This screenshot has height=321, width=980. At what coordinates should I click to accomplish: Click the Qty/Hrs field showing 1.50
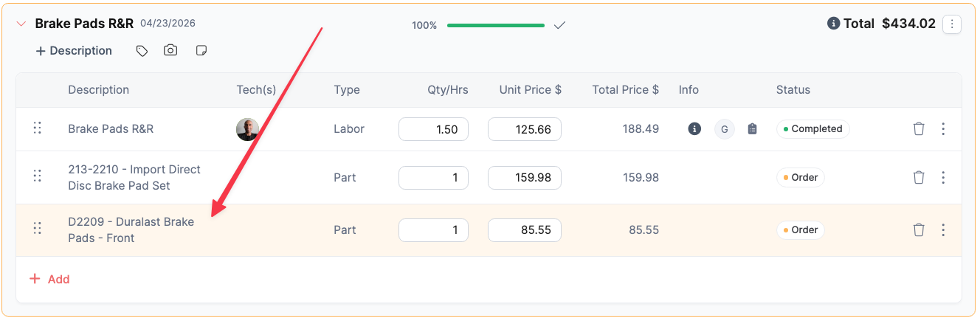tap(433, 129)
